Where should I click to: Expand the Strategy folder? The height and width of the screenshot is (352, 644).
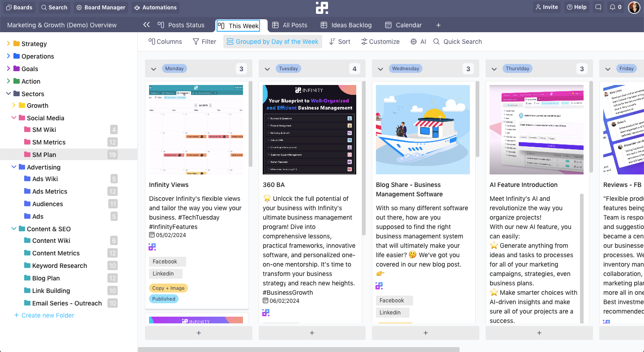pyautogui.click(x=8, y=43)
